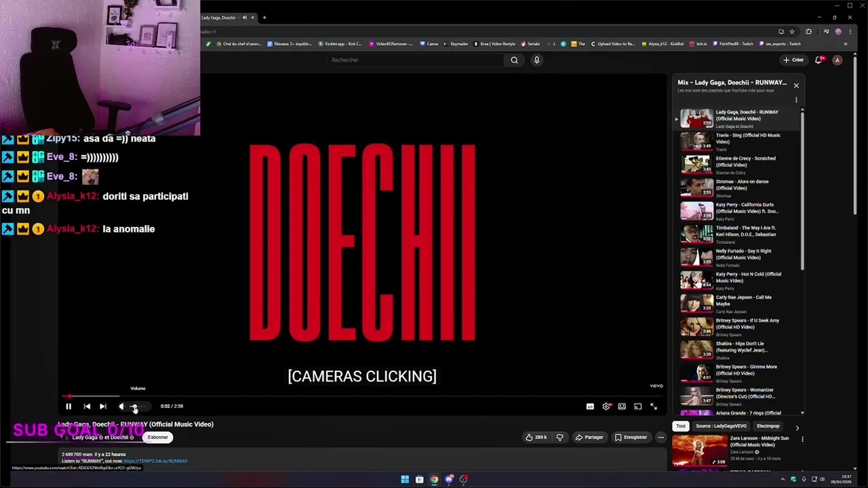
Task: Select the Electropop filter chip
Action: pos(768,426)
